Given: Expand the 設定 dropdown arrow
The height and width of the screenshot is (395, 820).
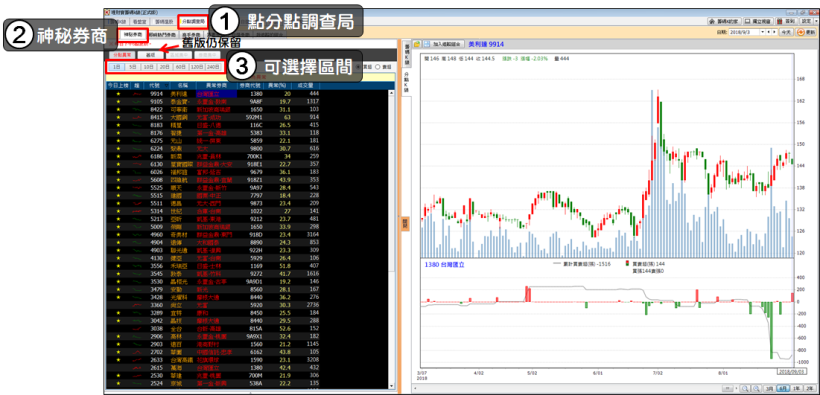Looking at the screenshot, I should point(816,21).
